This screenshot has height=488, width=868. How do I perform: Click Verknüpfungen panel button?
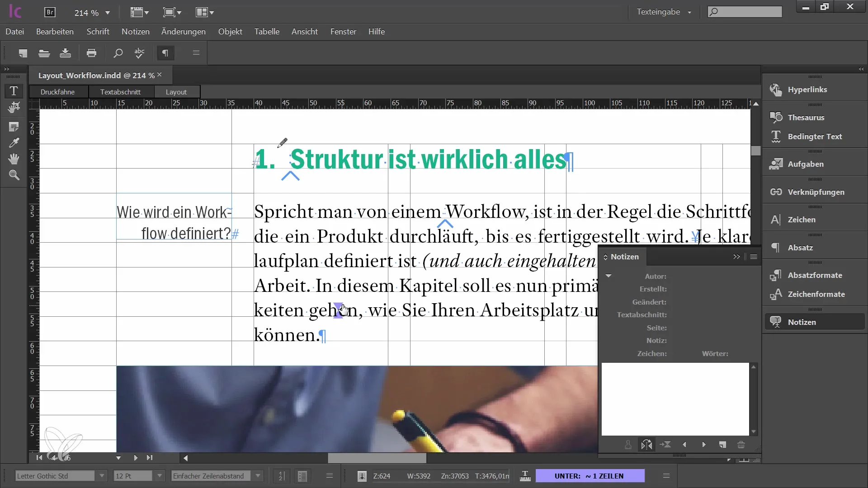click(816, 191)
